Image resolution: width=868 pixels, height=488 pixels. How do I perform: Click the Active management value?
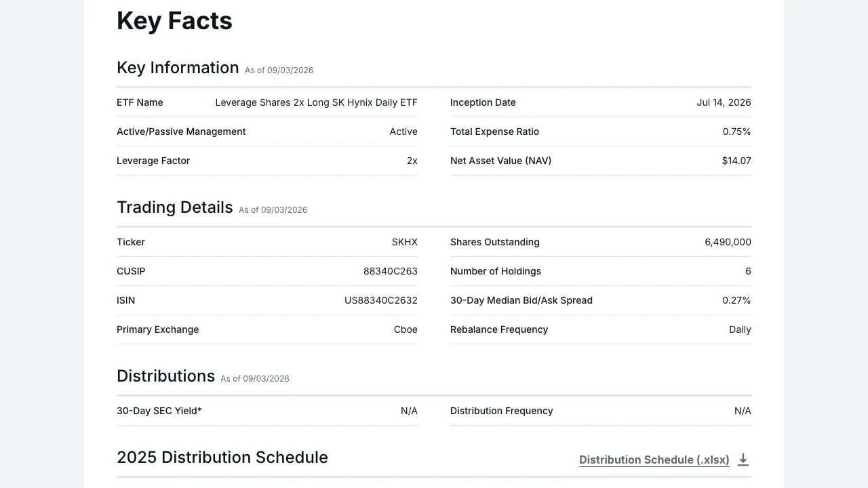point(403,131)
